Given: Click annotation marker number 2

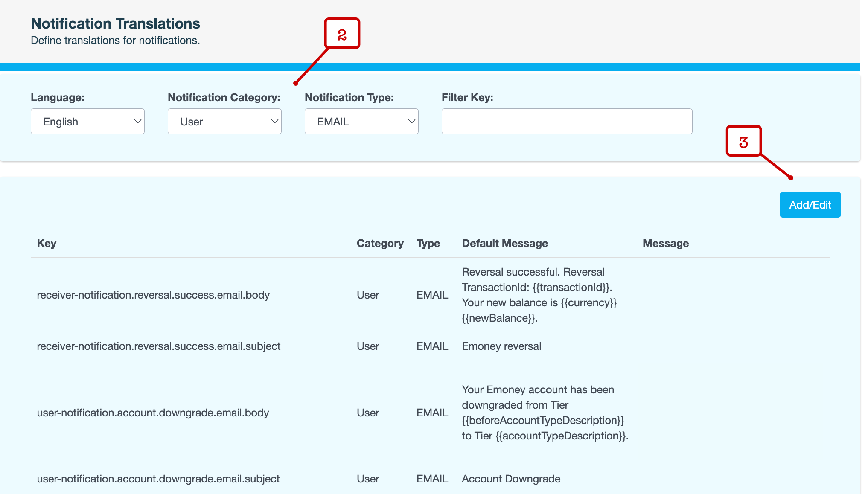Looking at the screenshot, I should coord(342,34).
